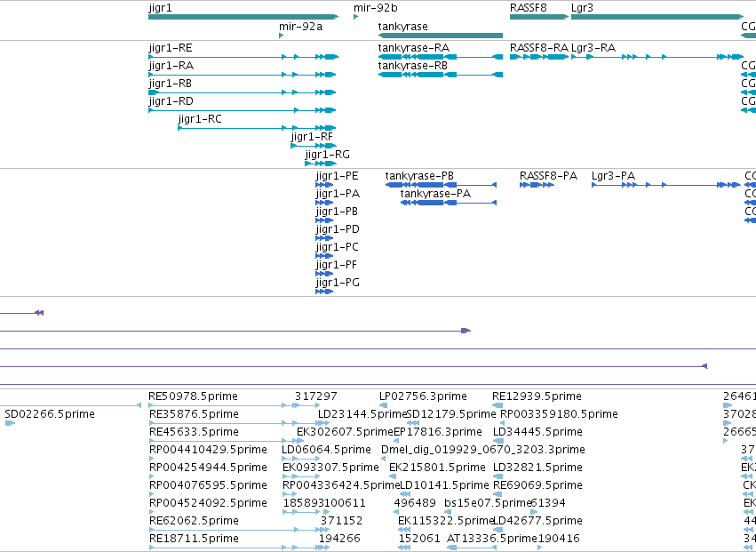Click EST RP004076595.5prime
756x552 pixels.
(208, 486)
